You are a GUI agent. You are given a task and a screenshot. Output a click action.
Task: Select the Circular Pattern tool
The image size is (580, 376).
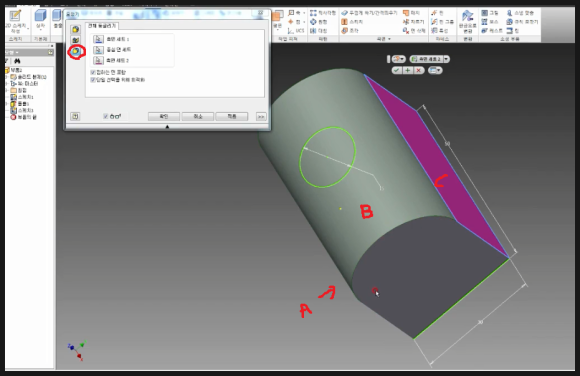point(318,22)
